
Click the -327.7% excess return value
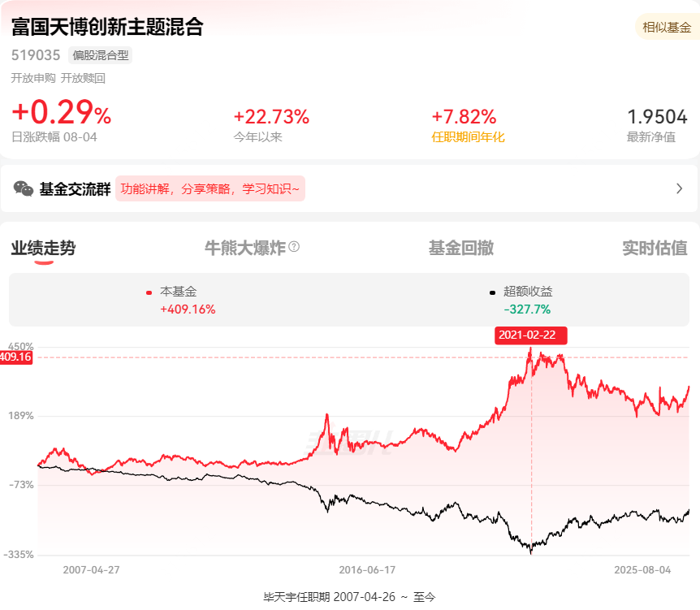527,309
